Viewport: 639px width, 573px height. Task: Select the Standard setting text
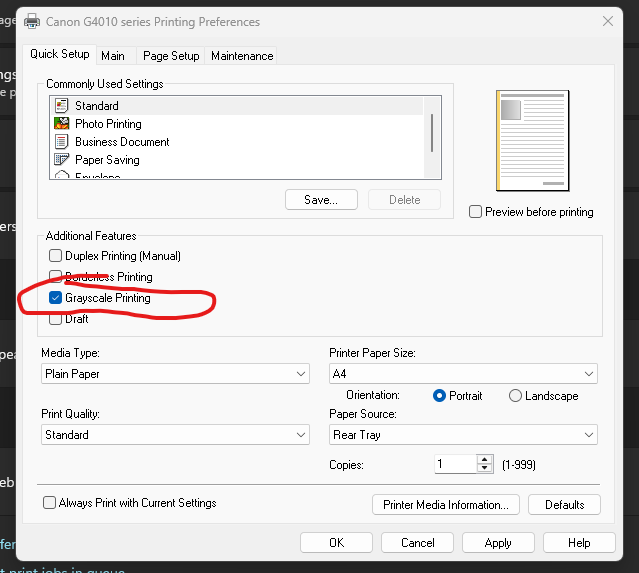click(x=97, y=106)
